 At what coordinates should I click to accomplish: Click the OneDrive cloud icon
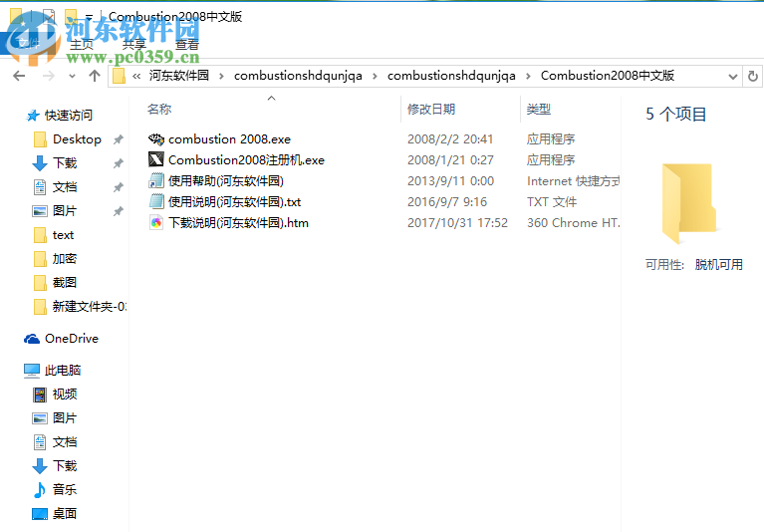(32, 339)
